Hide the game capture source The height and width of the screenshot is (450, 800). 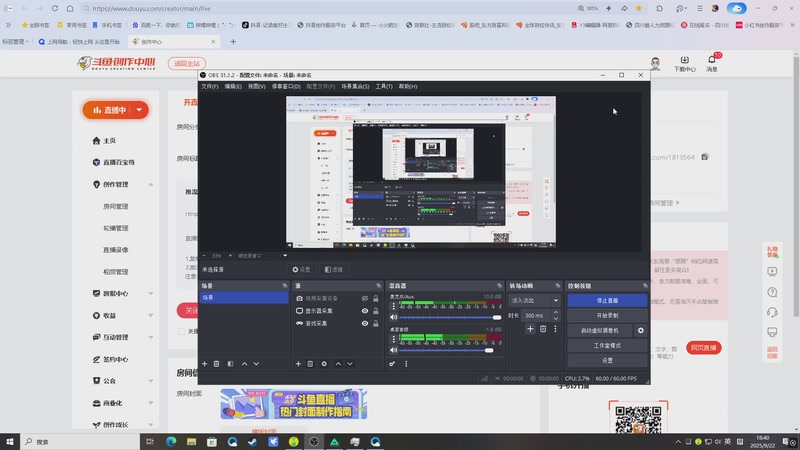point(365,323)
